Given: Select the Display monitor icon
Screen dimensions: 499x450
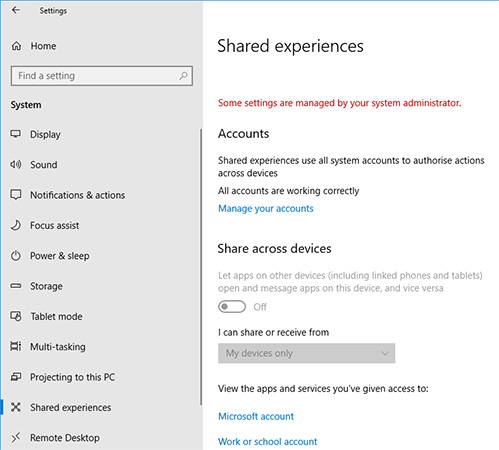Looking at the screenshot, I should point(16,134).
